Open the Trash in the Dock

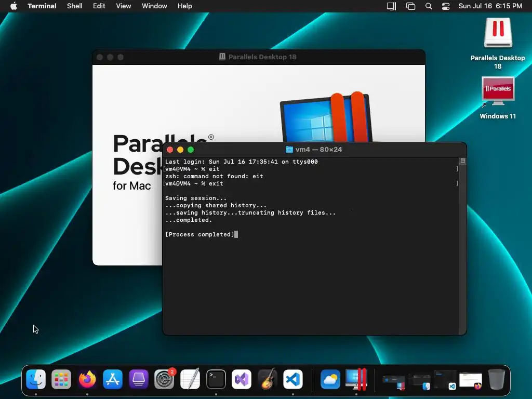coord(496,379)
